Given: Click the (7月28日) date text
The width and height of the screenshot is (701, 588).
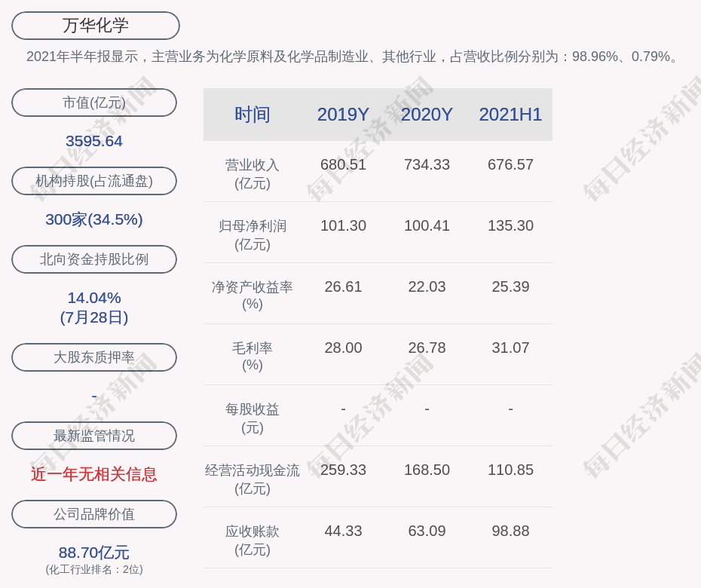Looking at the screenshot, I should tap(94, 317).
